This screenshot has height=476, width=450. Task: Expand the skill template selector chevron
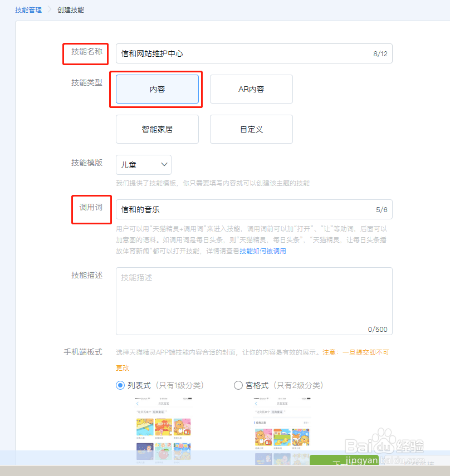163,165
